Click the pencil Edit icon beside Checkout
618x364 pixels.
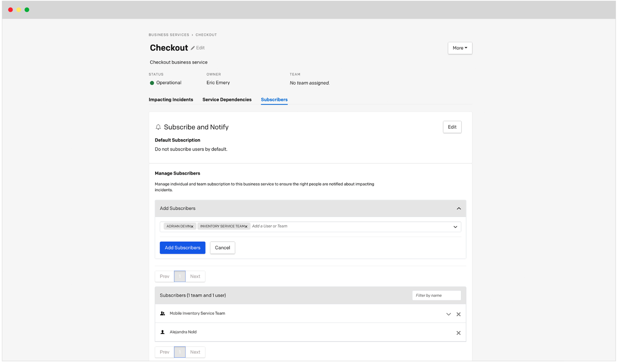pos(193,48)
